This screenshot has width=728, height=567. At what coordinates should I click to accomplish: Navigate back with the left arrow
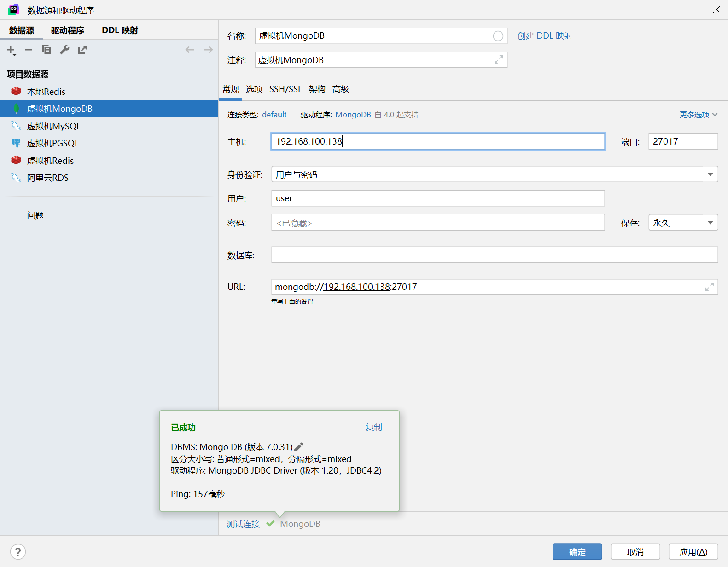point(190,50)
